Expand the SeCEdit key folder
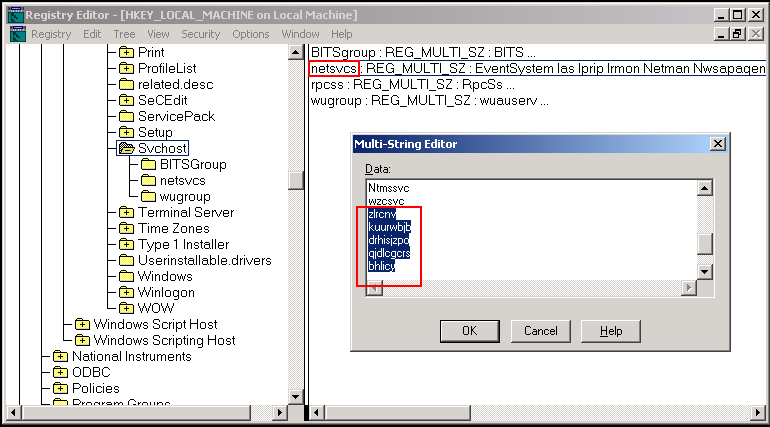The width and height of the screenshot is (770, 427). point(126,100)
